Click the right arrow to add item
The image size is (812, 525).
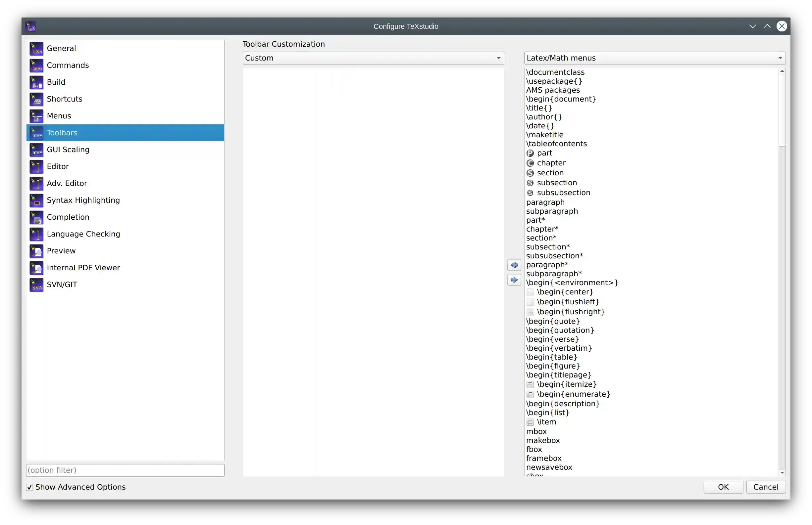pyautogui.click(x=514, y=280)
